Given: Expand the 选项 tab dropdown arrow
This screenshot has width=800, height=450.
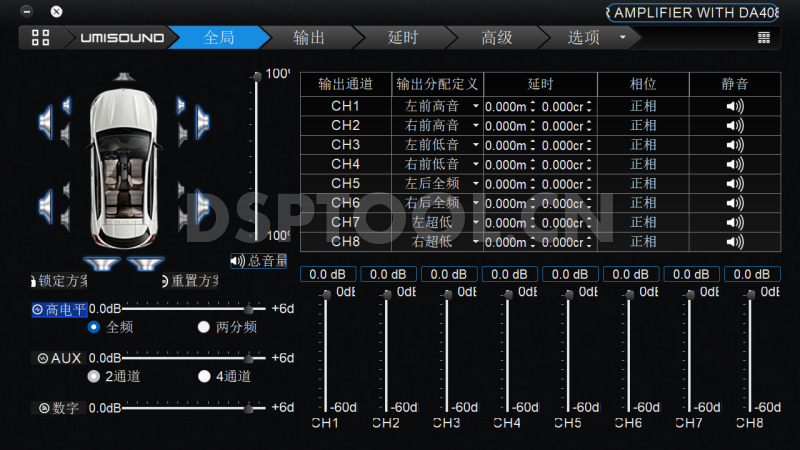Looking at the screenshot, I should 622,37.
